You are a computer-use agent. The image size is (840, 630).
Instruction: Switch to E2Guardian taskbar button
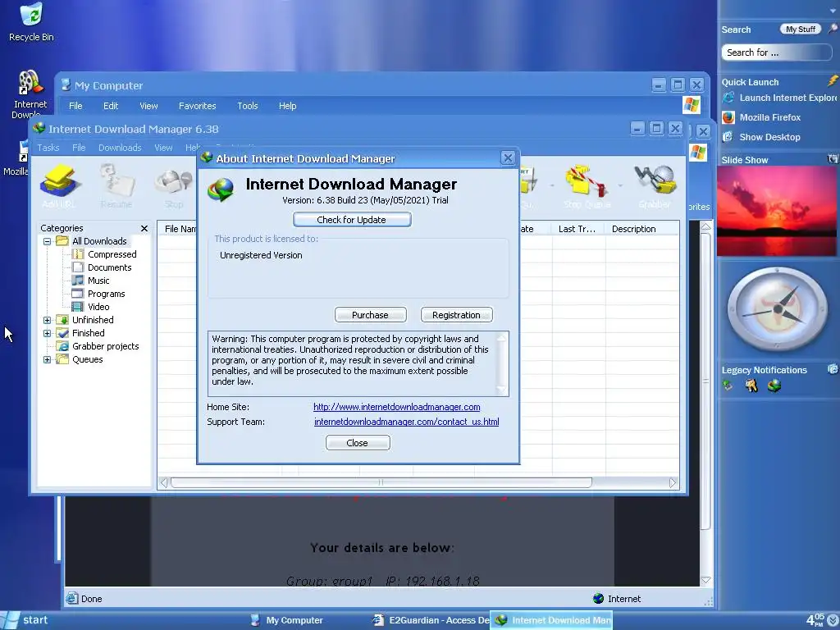[430, 620]
